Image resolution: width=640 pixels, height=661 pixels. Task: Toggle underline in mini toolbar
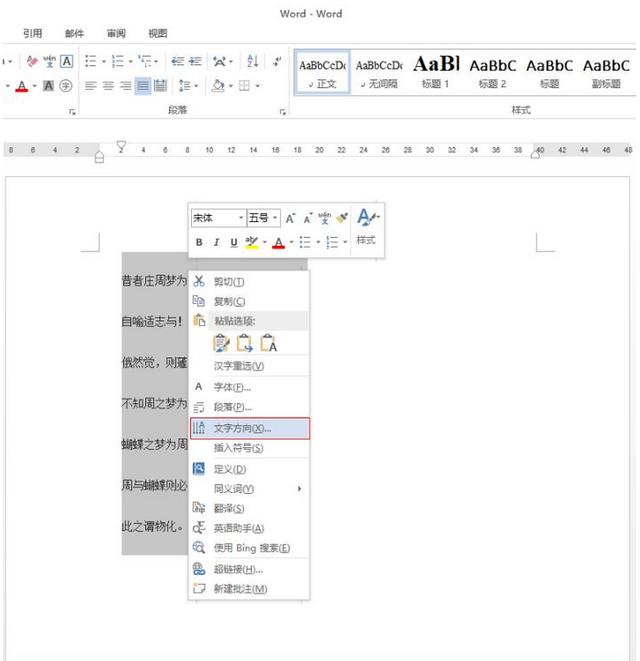coord(234,242)
